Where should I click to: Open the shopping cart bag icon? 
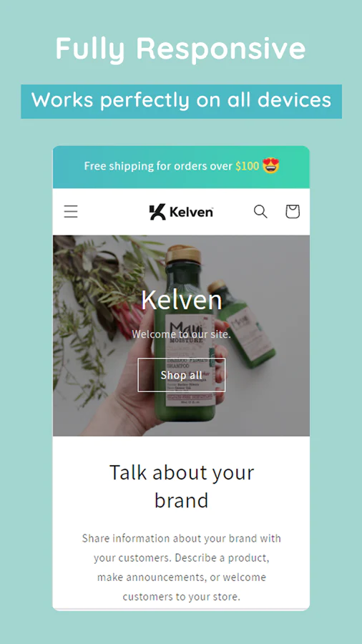click(x=293, y=212)
